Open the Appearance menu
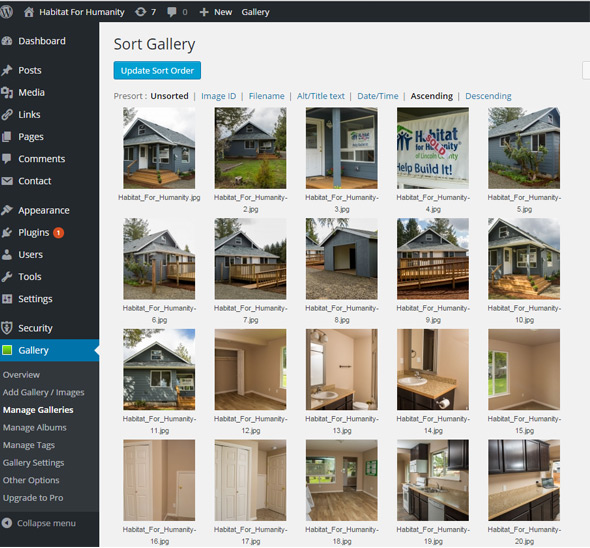 tap(44, 210)
